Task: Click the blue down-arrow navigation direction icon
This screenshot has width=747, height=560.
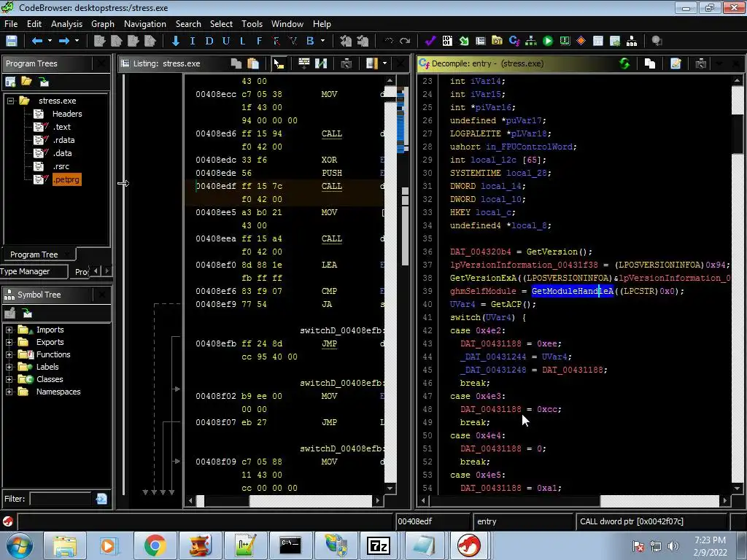Action: pos(176,41)
